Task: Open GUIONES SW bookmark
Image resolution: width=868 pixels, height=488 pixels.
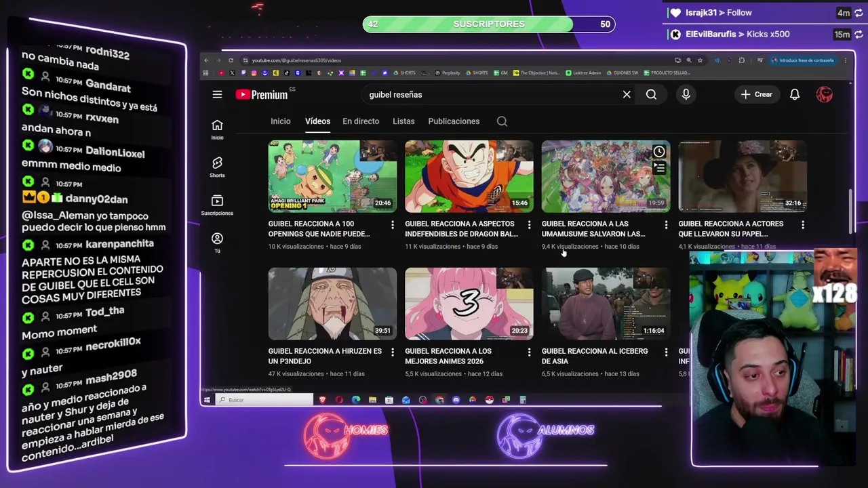Action: pyautogui.click(x=623, y=73)
